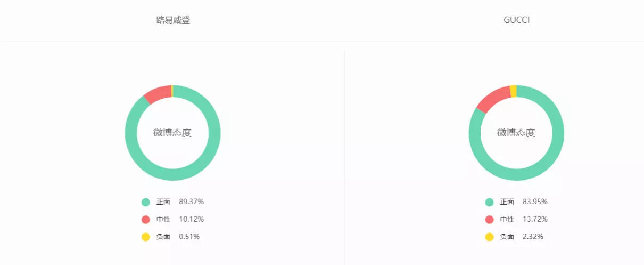Screen dimensions: 644x265
Task: Toggle 正面 83.95% legend entry
Action: pos(517,202)
